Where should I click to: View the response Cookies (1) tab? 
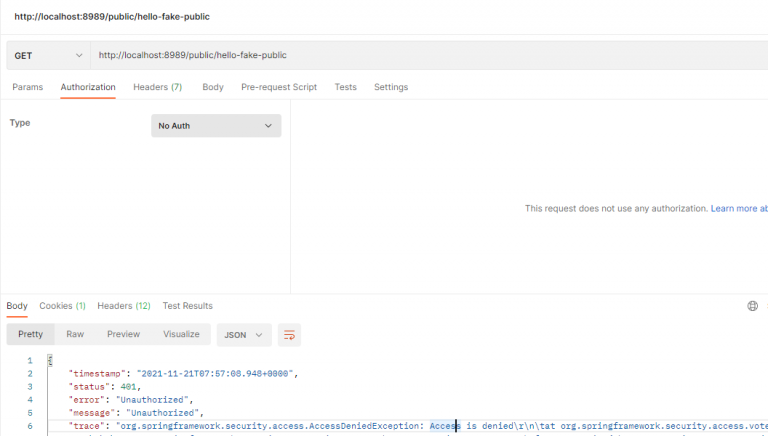click(x=62, y=306)
